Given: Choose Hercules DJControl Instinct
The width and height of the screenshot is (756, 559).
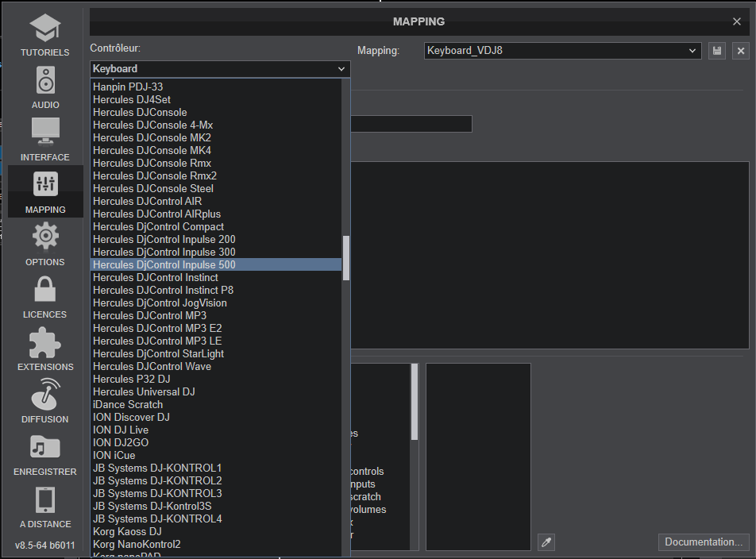Looking at the screenshot, I should click(x=216, y=277).
